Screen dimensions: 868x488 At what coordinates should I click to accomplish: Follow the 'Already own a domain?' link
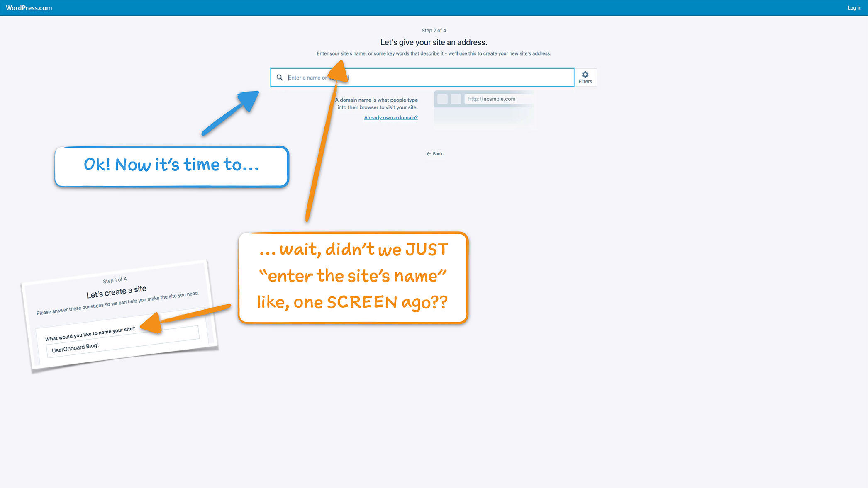[x=390, y=118]
